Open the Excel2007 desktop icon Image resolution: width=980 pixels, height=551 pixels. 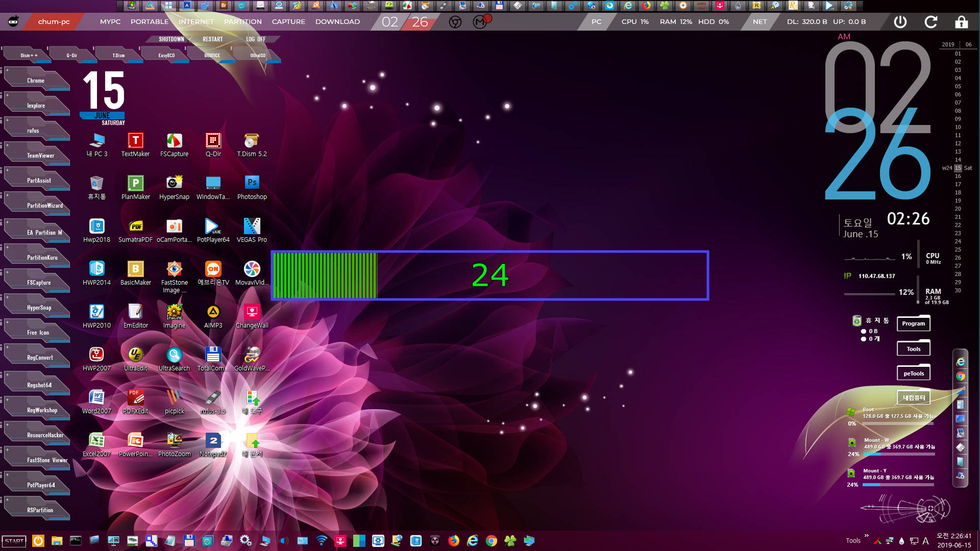click(96, 445)
